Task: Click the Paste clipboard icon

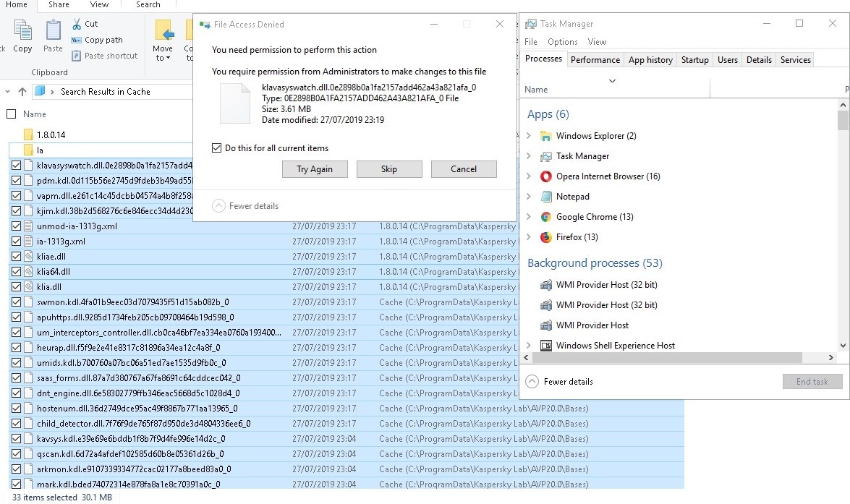Action: click(x=53, y=31)
